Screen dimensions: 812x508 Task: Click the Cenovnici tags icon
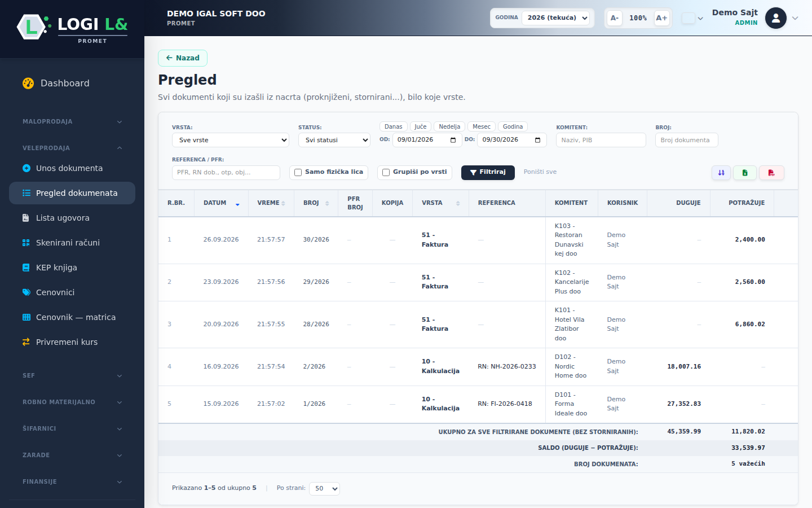tap(26, 292)
